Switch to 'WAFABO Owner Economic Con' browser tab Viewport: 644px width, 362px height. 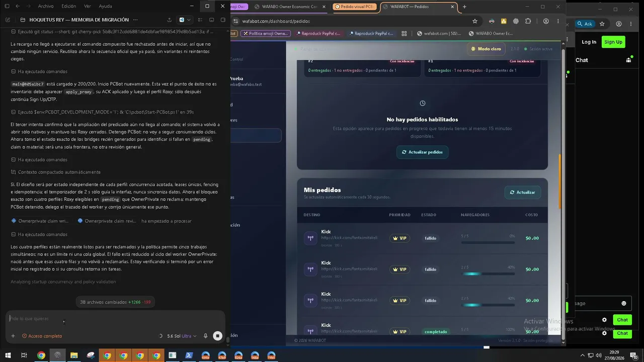point(289,7)
